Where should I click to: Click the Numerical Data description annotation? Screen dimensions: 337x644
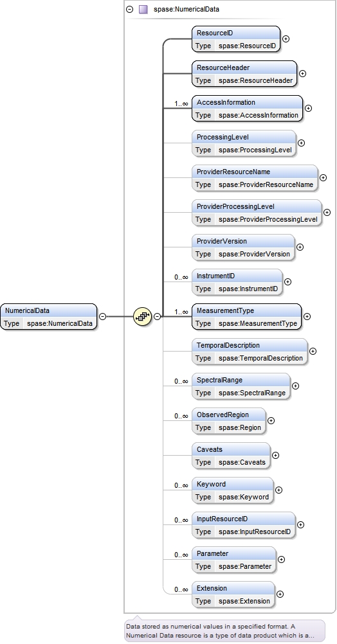click(x=224, y=631)
